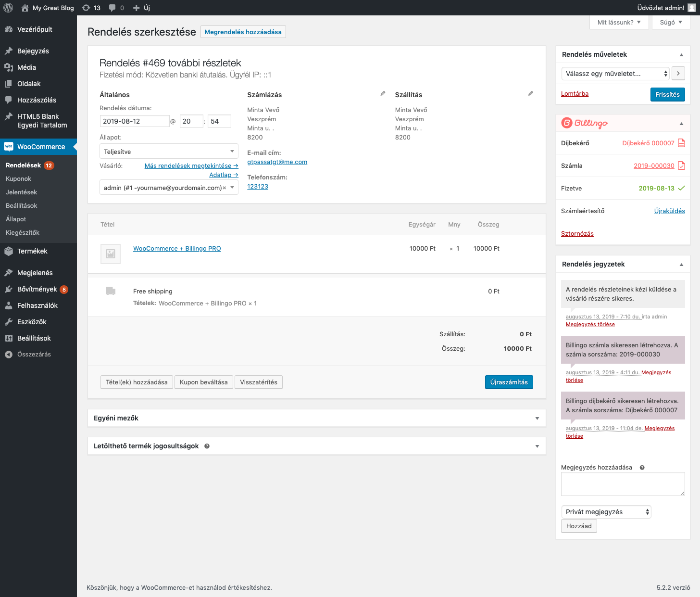Image resolution: width=700 pixels, height=597 pixels.
Task: Click the Billingo logo
Action: pos(585,123)
